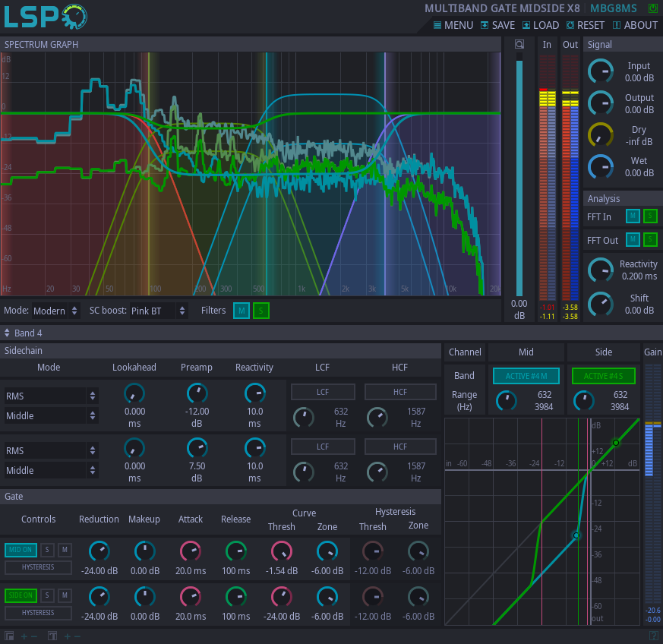The height and width of the screenshot is (644, 663).
Task: Open Middle dropdown in 7.50 dB preamp row
Action: [51, 470]
